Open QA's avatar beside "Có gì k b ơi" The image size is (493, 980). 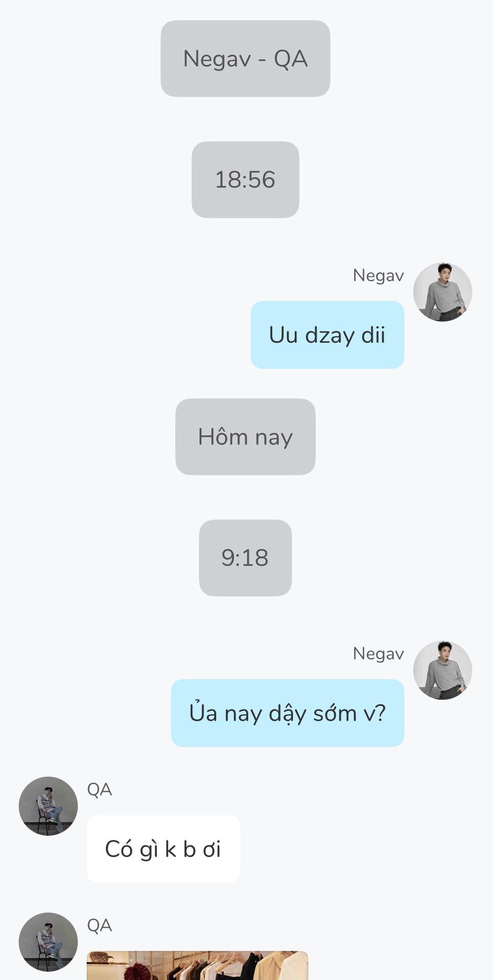tap(48, 806)
